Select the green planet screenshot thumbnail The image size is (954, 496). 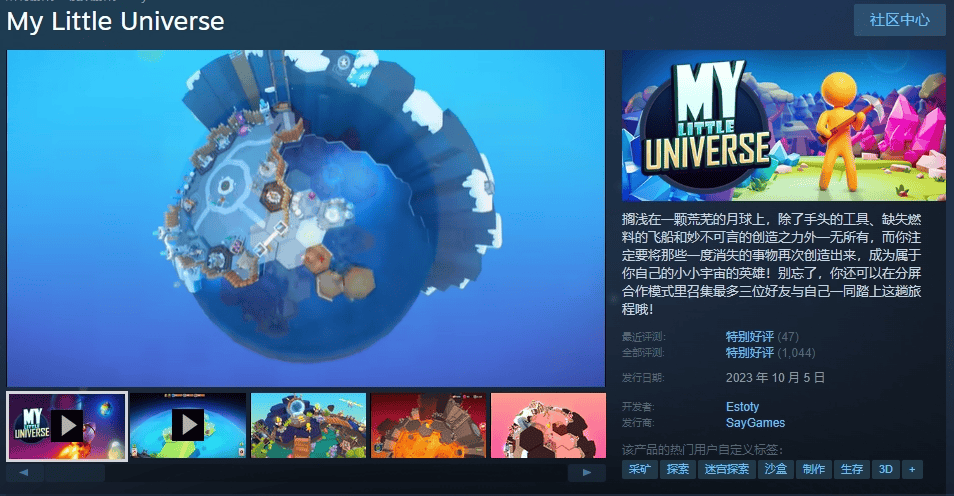(308, 425)
